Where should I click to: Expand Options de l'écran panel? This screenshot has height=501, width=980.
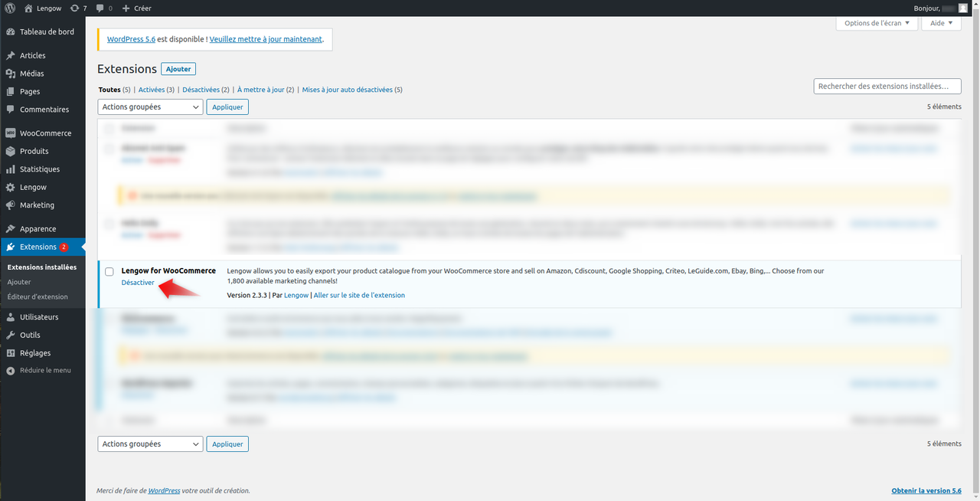877,23
